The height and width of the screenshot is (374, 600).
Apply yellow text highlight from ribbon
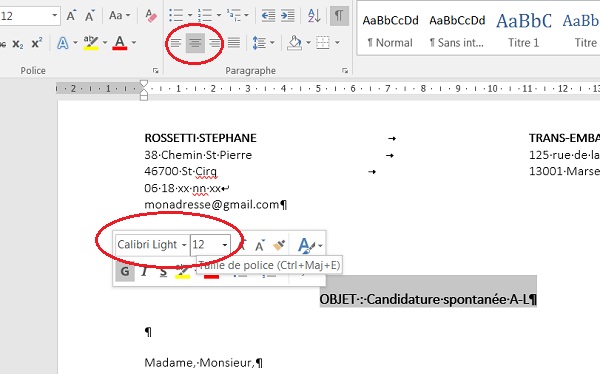coord(91,43)
